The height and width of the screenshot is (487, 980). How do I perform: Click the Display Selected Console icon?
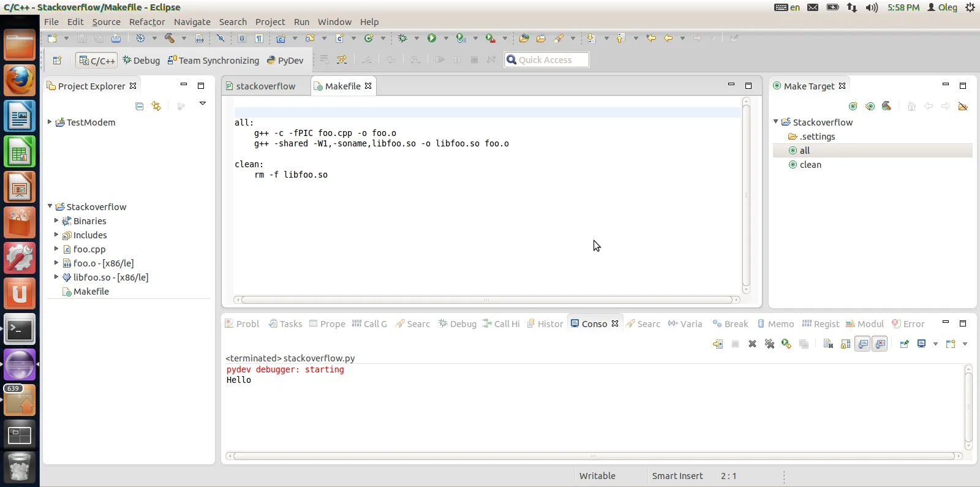click(921, 344)
